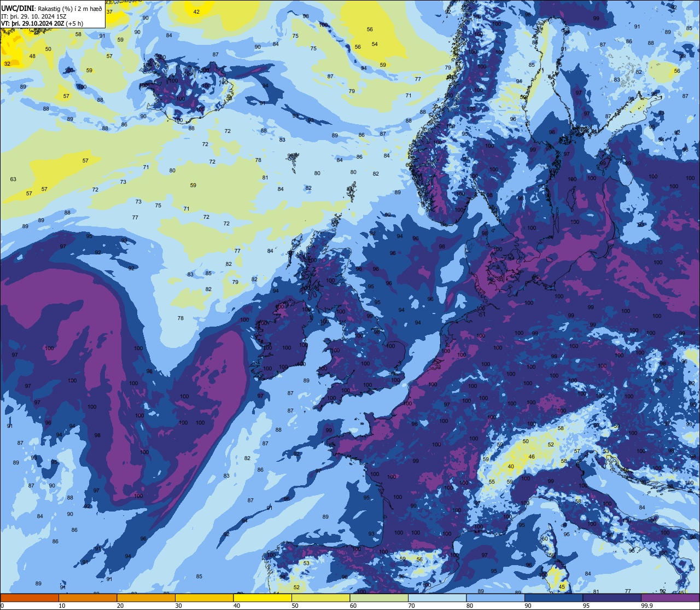The height and width of the screenshot is (610, 700).
Task: Click the legend tick label '10'
Action: (x=62, y=606)
